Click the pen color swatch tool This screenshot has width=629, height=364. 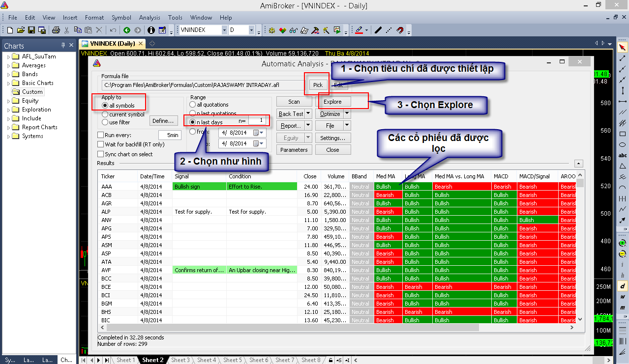(359, 30)
